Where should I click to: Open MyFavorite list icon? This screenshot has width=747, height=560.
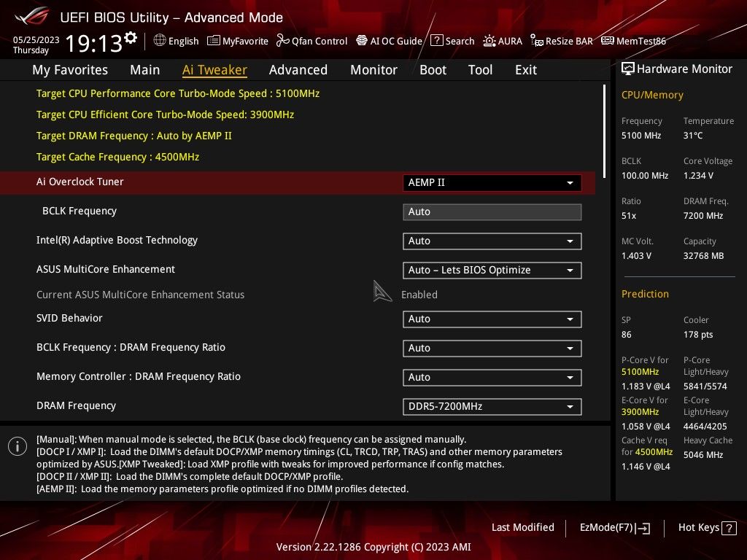click(214, 41)
